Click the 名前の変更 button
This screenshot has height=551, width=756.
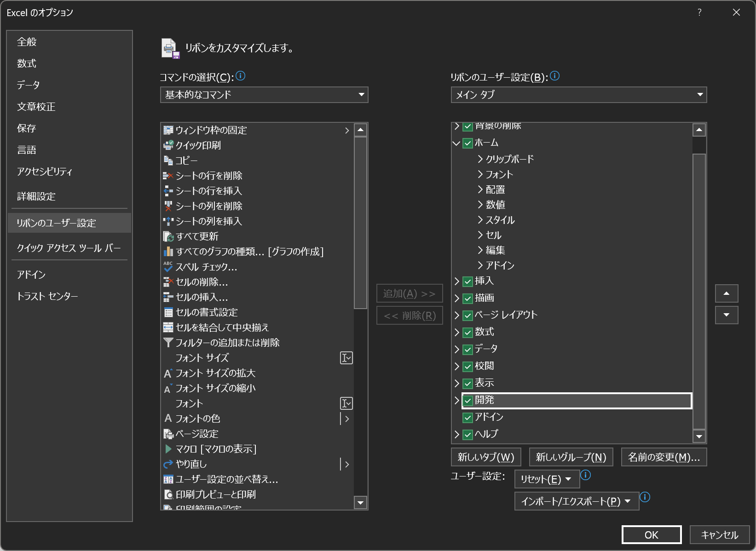click(664, 457)
